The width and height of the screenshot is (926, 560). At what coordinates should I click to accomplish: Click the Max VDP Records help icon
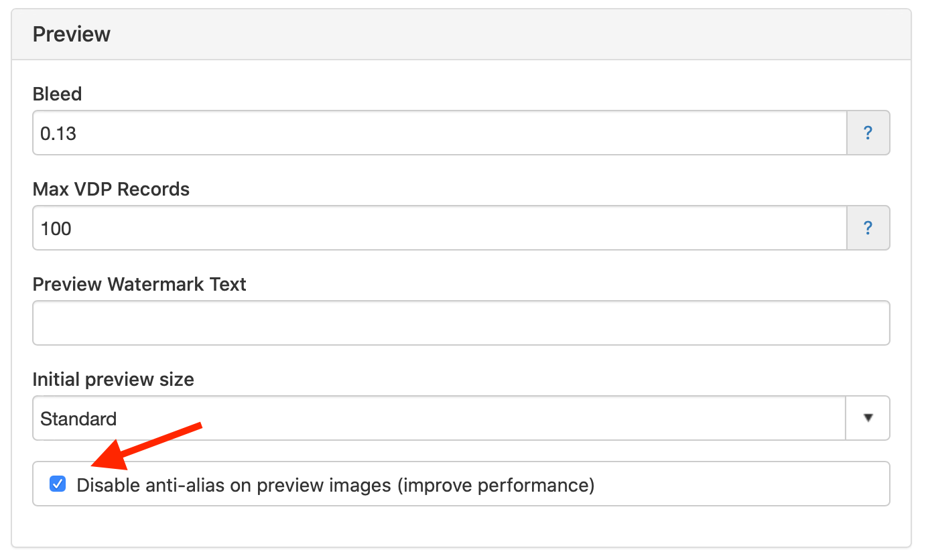[x=868, y=228]
